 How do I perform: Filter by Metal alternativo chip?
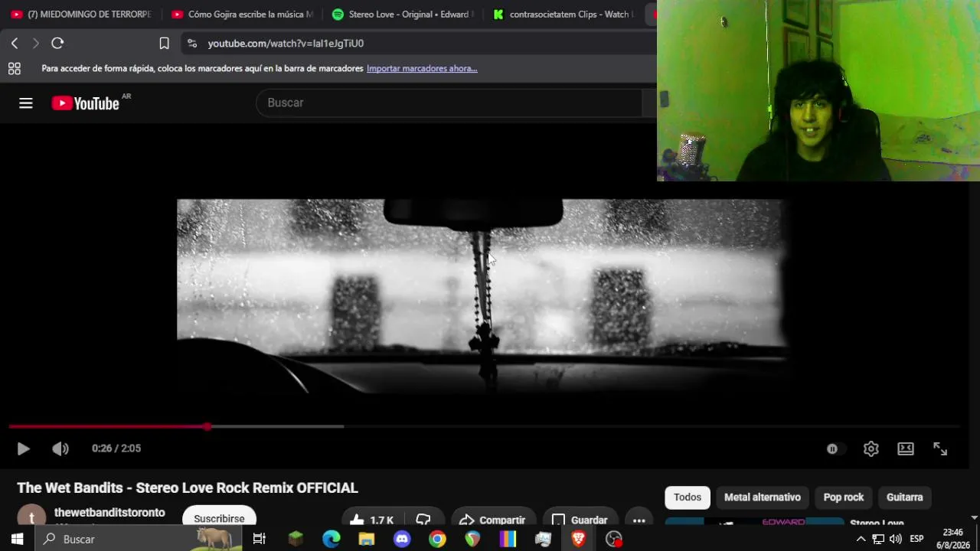tap(763, 497)
